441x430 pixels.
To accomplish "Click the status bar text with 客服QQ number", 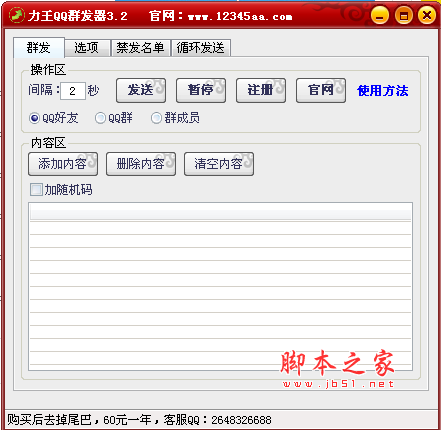I will [139, 420].
